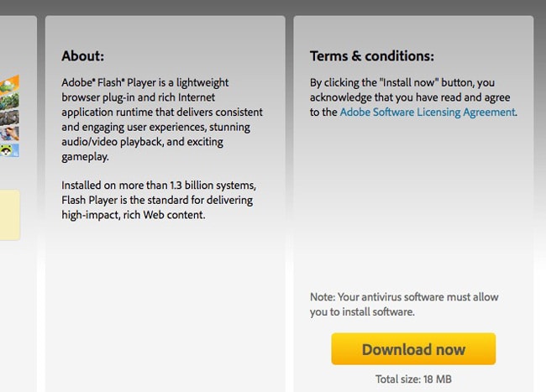Click the high-impact, rich Web content line
Image resolution: width=546 pixels, height=392 pixels.
point(134,215)
